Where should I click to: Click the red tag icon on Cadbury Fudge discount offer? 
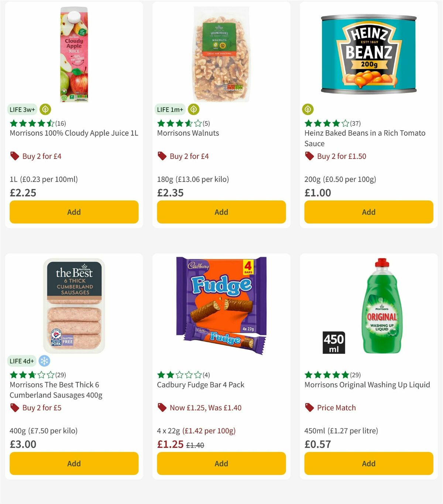[x=162, y=408]
